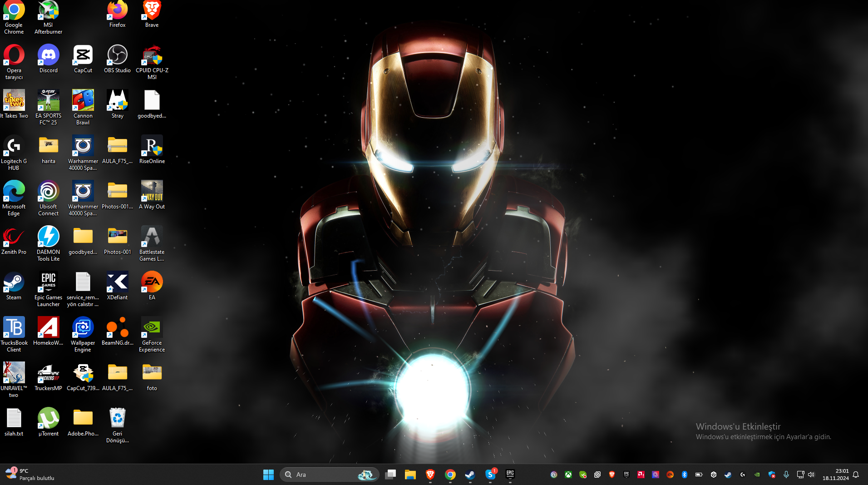Switch to Brave in the taskbar

point(430,475)
